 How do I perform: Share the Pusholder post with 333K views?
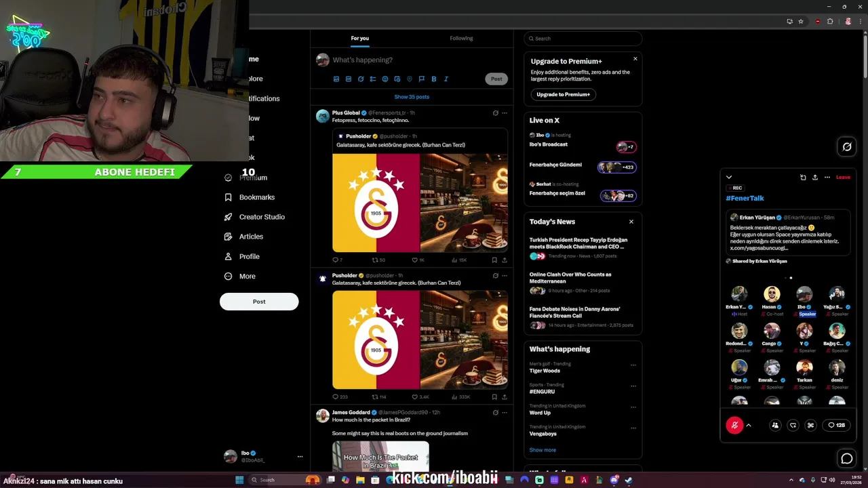504,397
